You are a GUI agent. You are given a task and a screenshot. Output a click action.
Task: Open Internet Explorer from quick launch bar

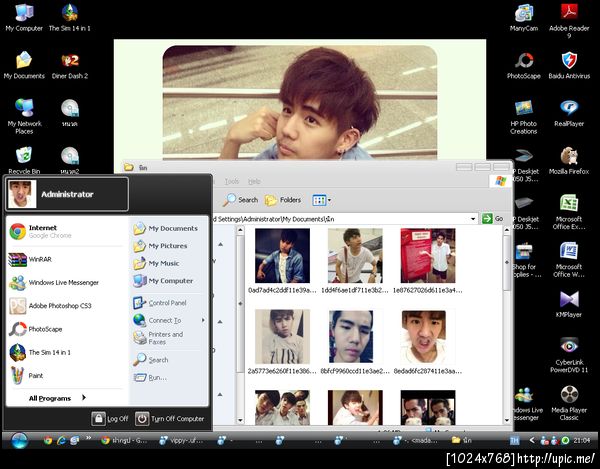point(61,440)
